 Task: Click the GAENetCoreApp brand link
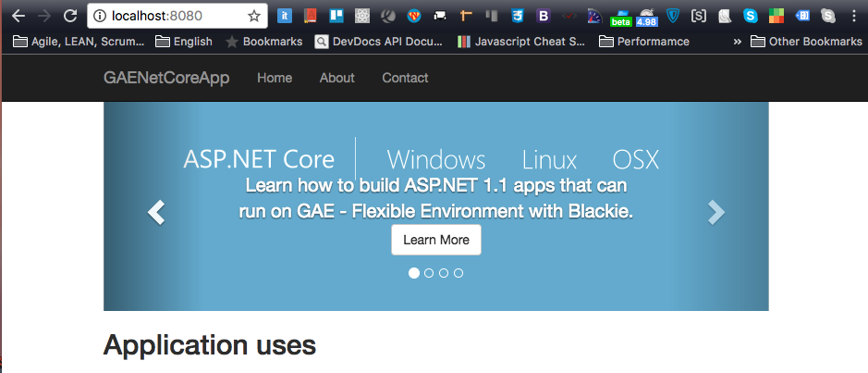click(x=166, y=78)
